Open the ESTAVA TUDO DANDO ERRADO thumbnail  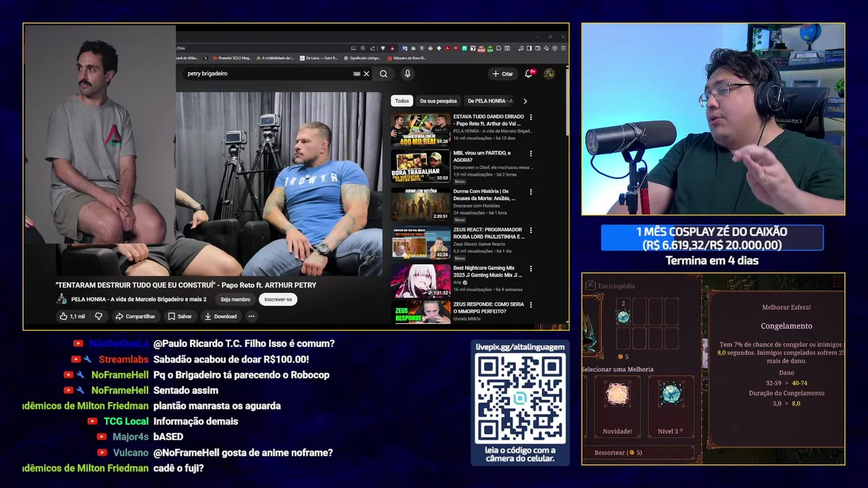[x=420, y=129]
